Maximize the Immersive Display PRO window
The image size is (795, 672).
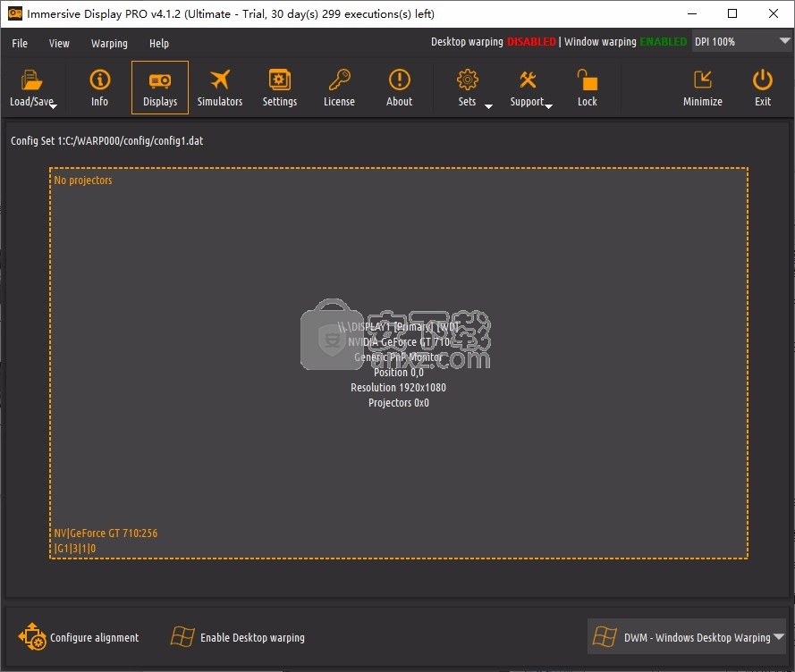pos(732,13)
